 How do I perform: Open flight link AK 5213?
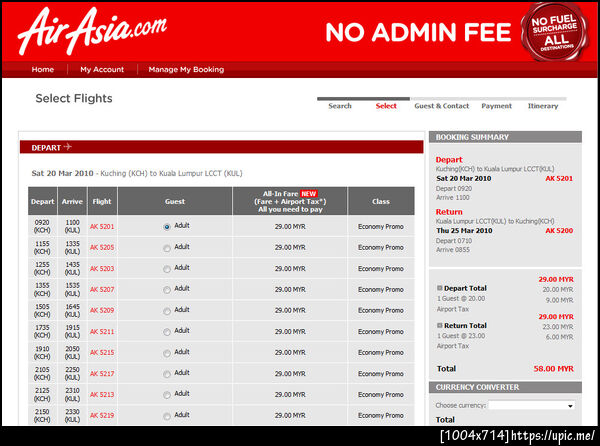tap(102, 394)
